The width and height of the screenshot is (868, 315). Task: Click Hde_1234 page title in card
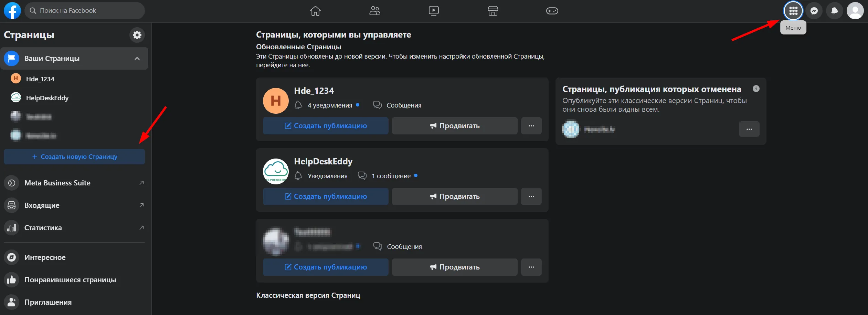click(x=314, y=91)
